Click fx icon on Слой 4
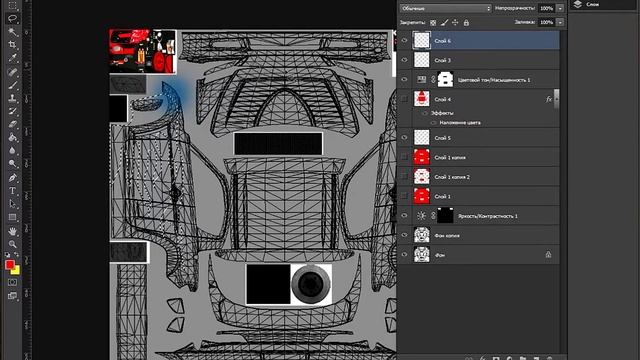This screenshot has height=360, width=640. tap(549, 99)
